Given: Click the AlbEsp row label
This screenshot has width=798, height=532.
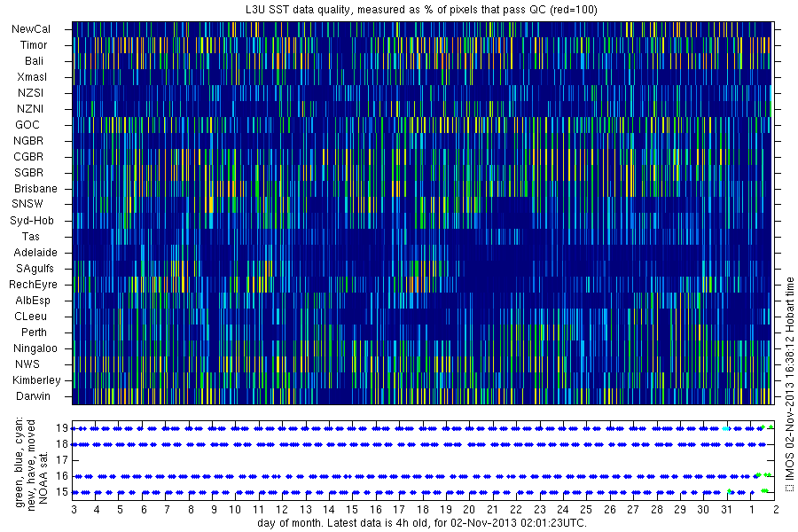Looking at the screenshot, I should tap(33, 301).
